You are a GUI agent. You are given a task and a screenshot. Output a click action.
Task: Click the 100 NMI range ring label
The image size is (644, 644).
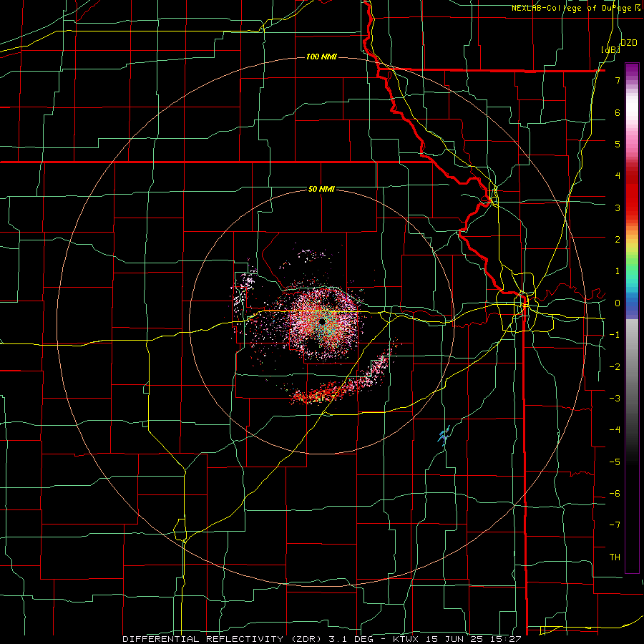click(x=321, y=57)
